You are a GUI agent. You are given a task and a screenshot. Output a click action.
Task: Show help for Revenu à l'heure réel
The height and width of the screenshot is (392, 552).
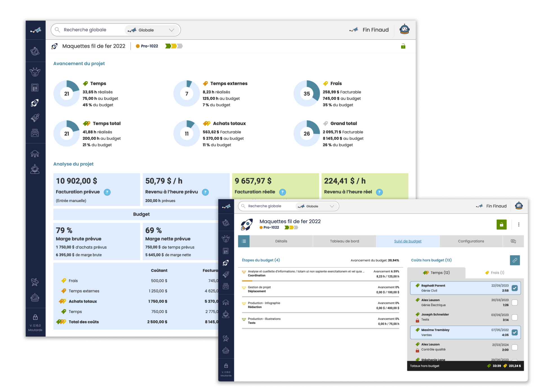(379, 192)
